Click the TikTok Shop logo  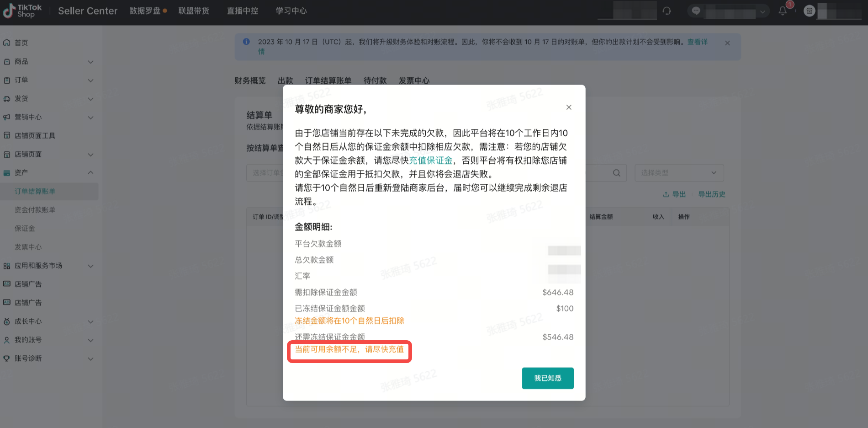point(22,11)
